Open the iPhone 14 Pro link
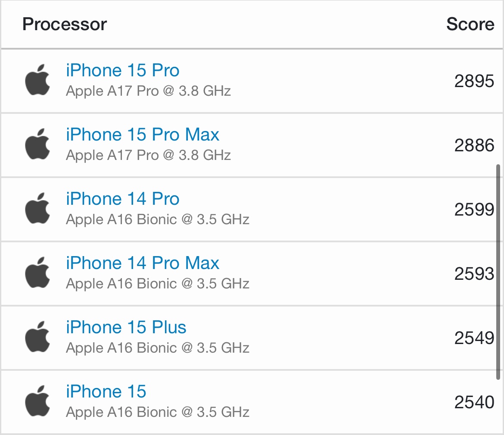This screenshot has height=435, width=504. [x=122, y=199]
